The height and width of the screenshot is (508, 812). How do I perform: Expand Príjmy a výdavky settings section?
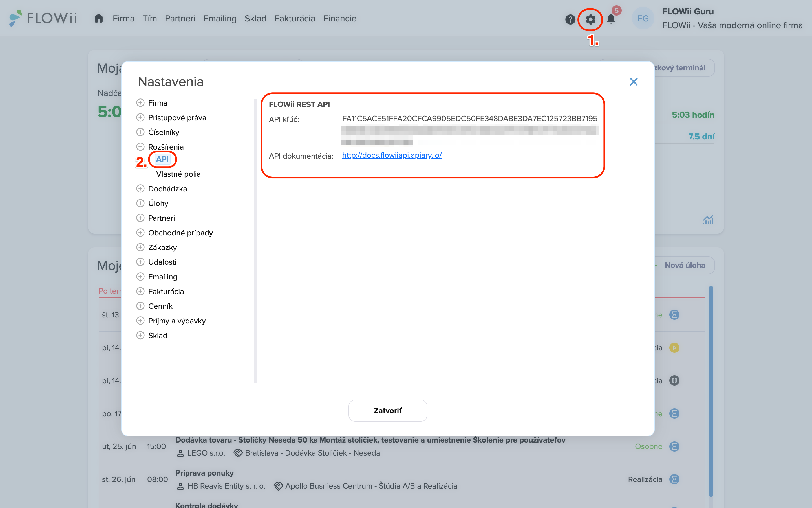click(x=140, y=321)
